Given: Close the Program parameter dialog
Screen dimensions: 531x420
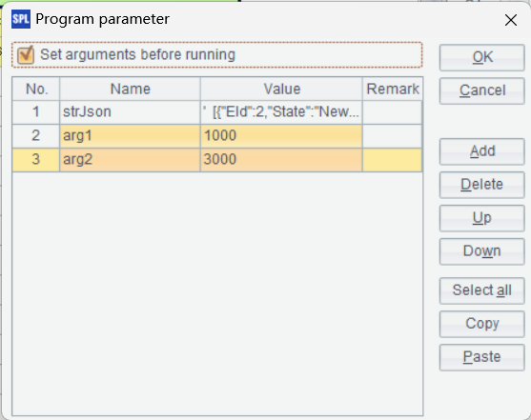Looking at the screenshot, I should coord(511,20).
